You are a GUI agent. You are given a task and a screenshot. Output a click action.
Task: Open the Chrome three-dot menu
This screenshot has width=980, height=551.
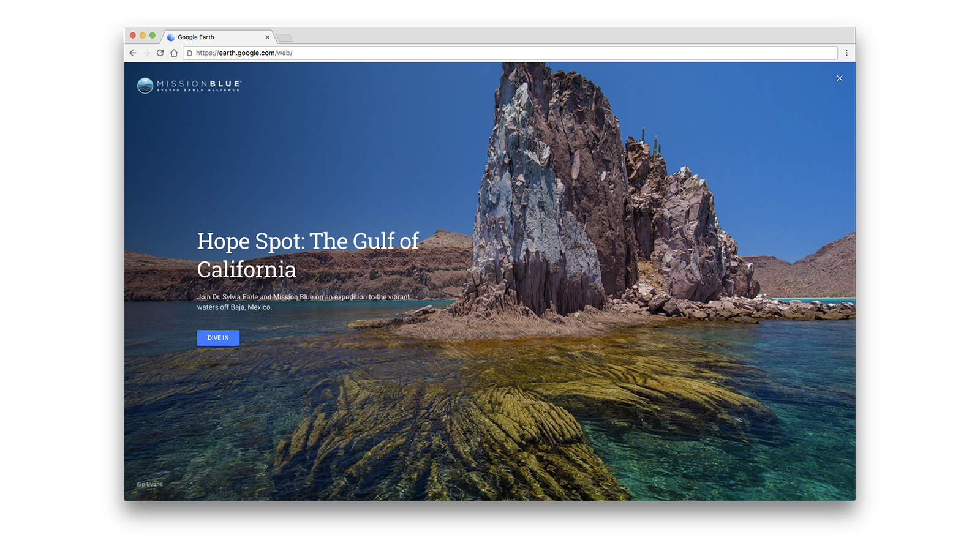click(x=846, y=53)
